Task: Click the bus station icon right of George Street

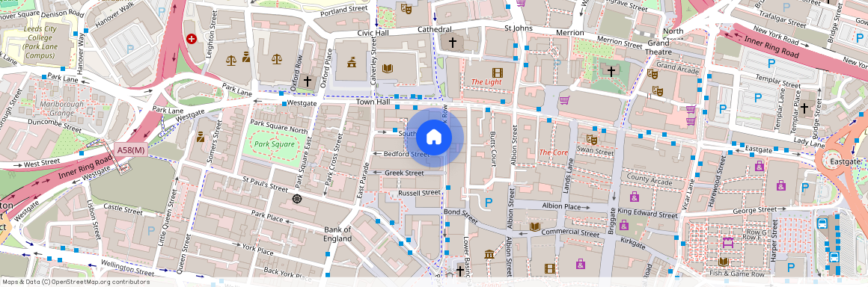Action: click(822, 223)
